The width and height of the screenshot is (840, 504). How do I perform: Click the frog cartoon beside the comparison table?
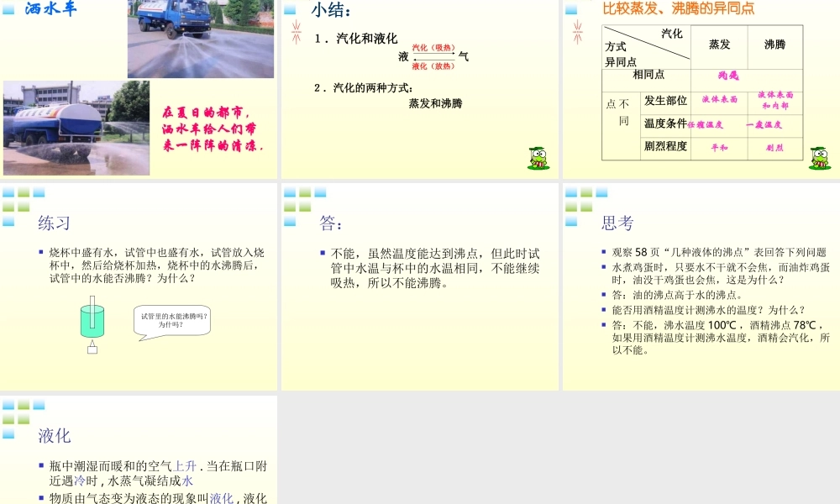[820, 158]
